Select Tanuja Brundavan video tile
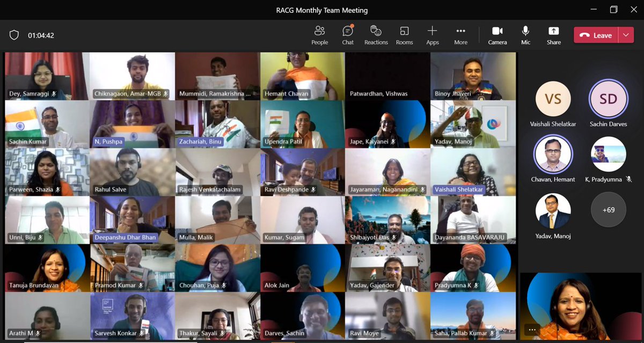Viewport: 644px width, 343px height. [47, 268]
